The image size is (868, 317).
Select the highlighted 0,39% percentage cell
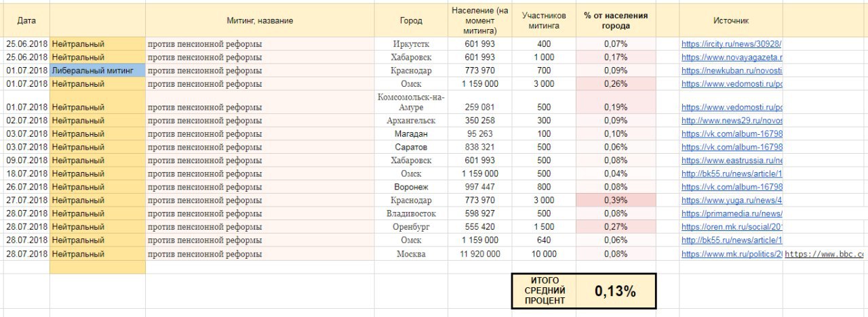point(616,200)
